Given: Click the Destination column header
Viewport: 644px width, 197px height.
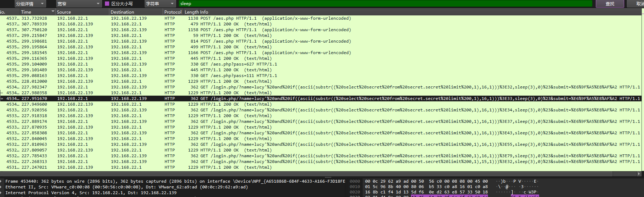Looking at the screenshot, I should click(x=136, y=12).
